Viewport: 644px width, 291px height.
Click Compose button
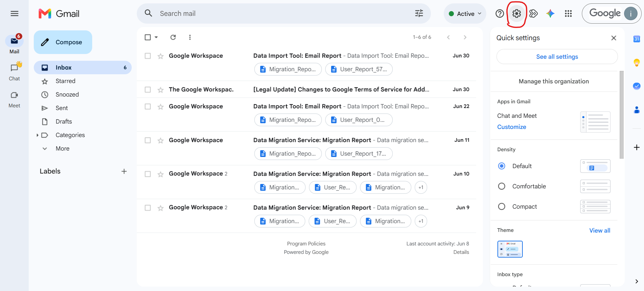click(63, 42)
